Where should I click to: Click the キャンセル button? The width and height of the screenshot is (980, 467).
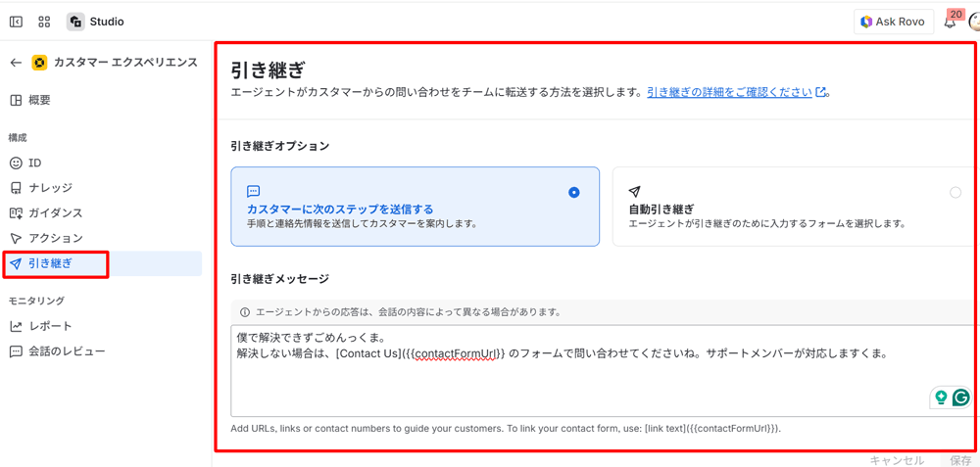tap(897, 460)
